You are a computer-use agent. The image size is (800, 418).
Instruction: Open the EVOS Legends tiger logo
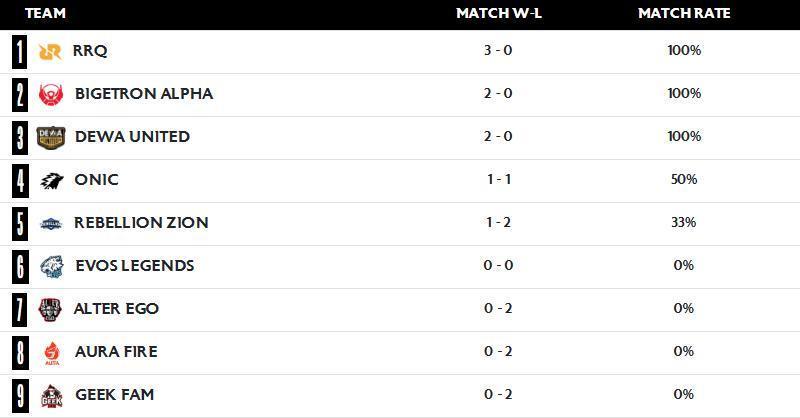[x=52, y=267]
